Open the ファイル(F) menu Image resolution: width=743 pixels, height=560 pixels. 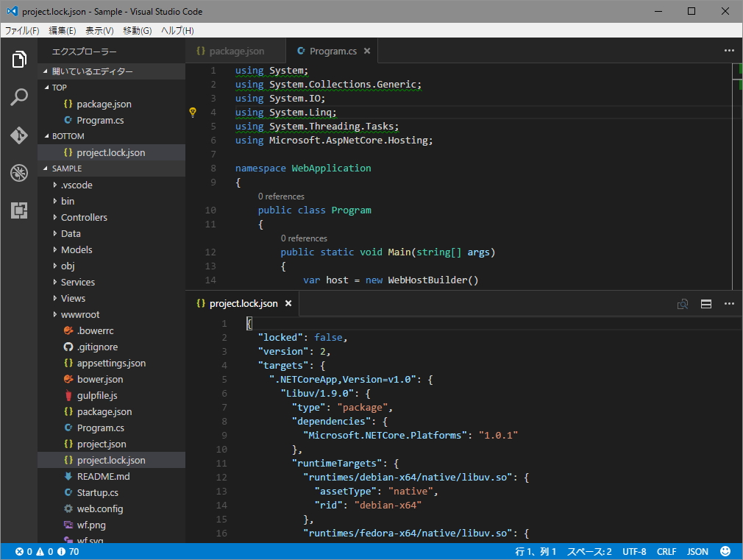point(22,30)
